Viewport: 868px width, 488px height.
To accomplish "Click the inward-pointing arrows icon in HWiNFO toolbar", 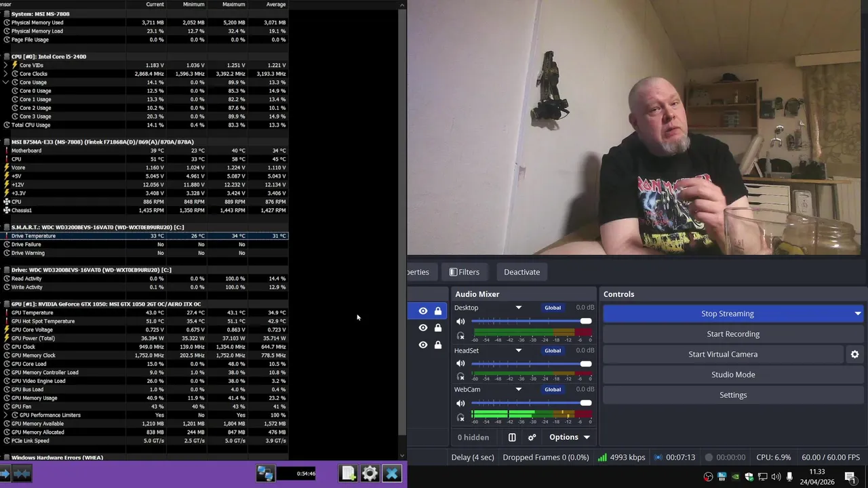I will click(22, 474).
